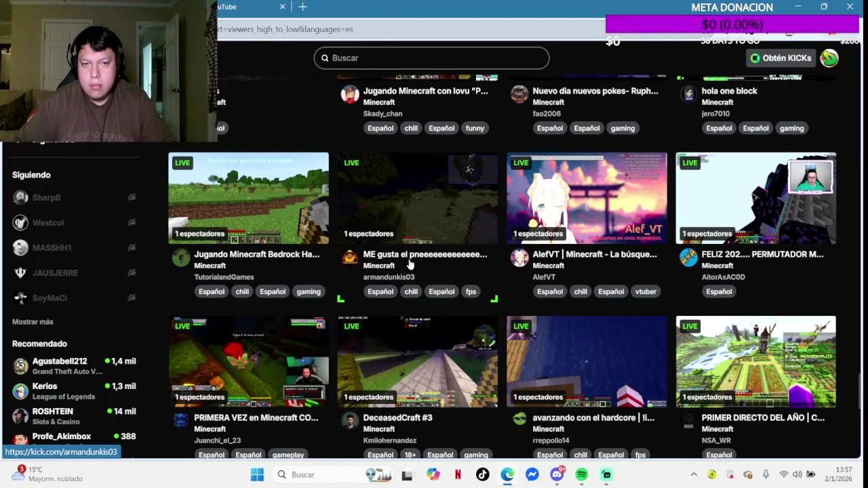868x488 pixels.
Task: Launch Netflix from the taskbar
Action: [x=458, y=474]
